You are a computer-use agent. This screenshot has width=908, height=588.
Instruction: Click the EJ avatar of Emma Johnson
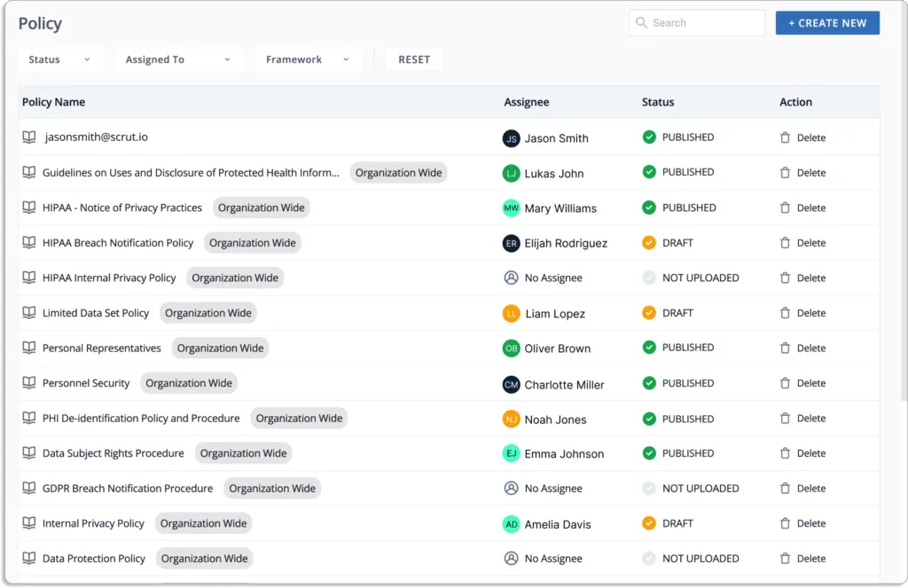pyautogui.click(x=512, y=453)
